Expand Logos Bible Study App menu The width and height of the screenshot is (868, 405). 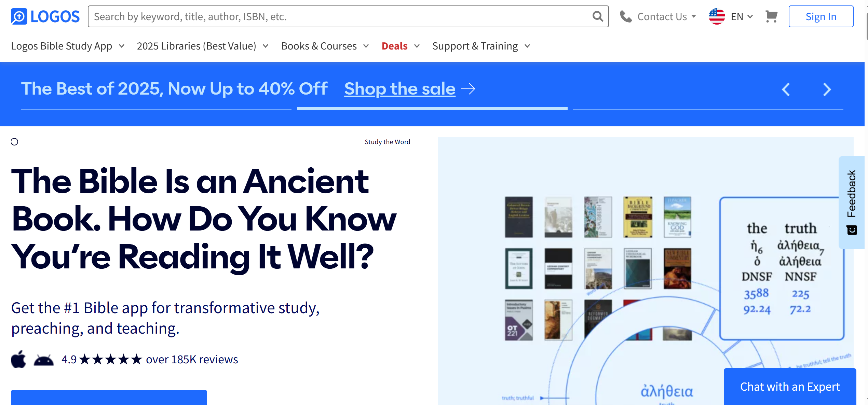pos(68,46)
